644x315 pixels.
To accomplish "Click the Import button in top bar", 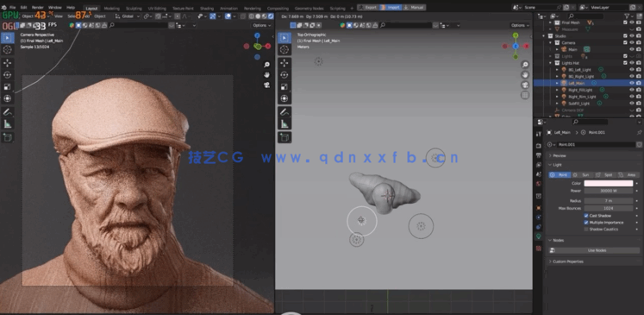I will click(391, 8).
